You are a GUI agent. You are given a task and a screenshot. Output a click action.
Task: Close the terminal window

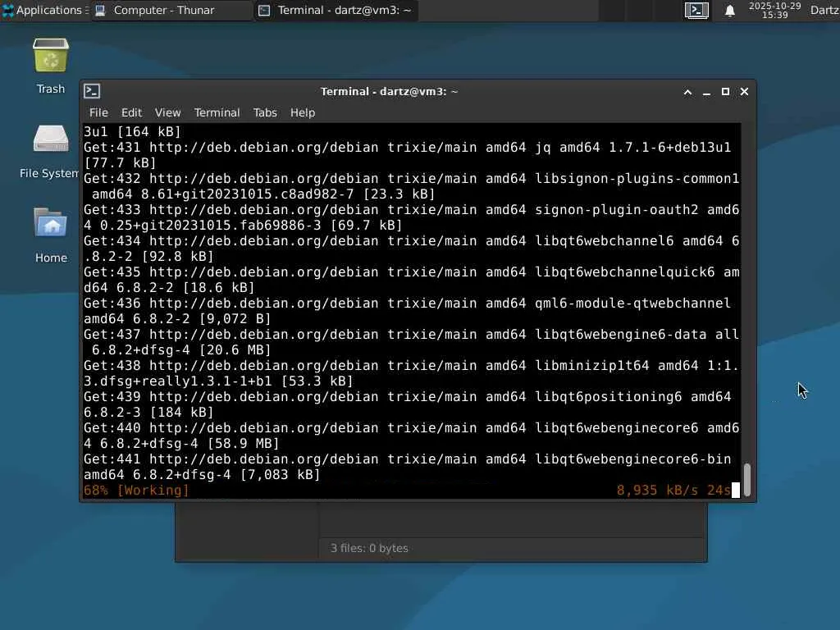point(744,92)
